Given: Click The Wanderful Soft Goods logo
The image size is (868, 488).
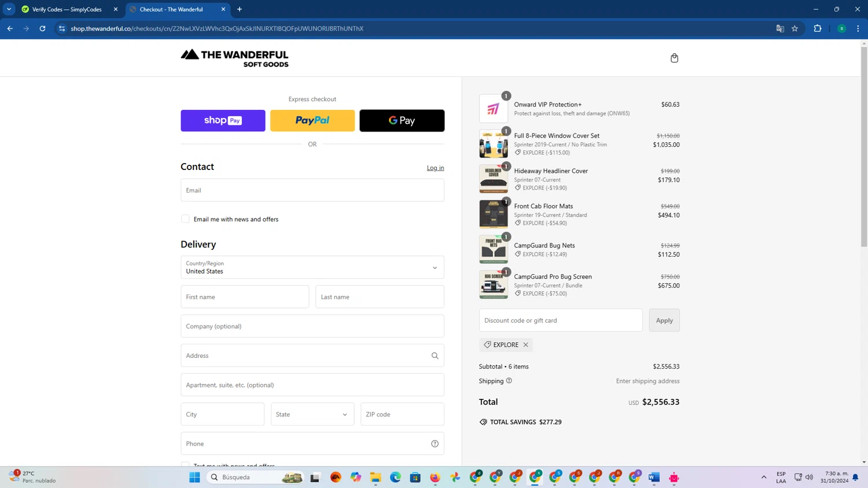Looking at the screenshot, I should click(234, 58).
